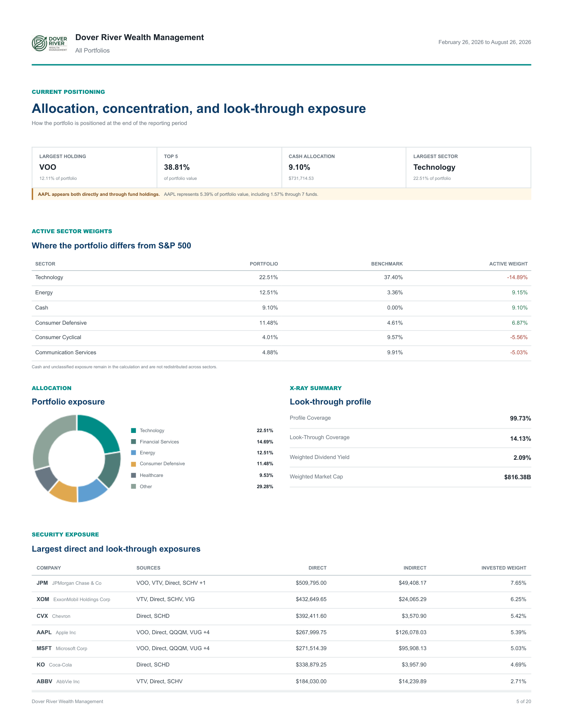Select the CVX indirect amount $3,570.90
Image resolution: width=563 pixels, height=728 pixels.
point(414,616)
